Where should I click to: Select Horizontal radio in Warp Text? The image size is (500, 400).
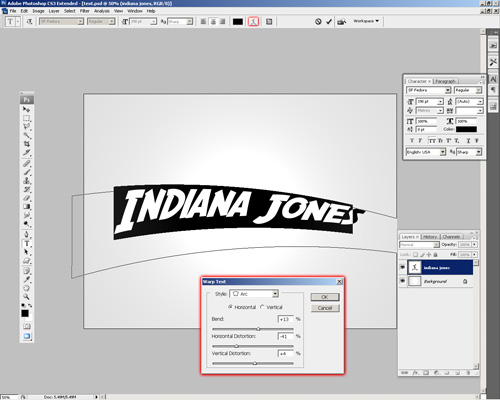tap(230, 307)
